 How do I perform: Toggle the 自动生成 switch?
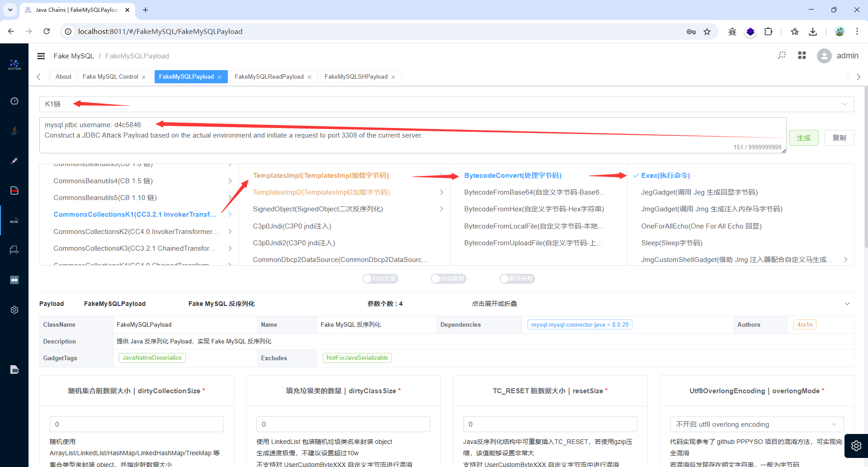pyautogui.click(x=381, y=279)
